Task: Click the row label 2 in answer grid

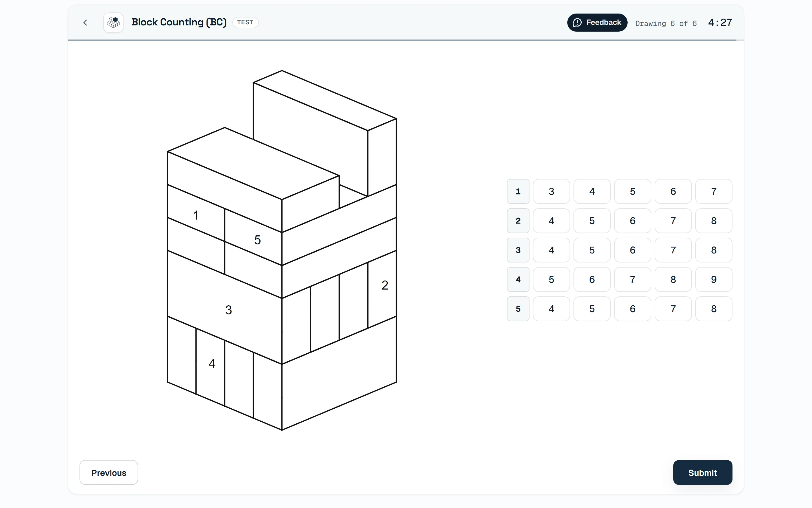Action: coord(518,221)
